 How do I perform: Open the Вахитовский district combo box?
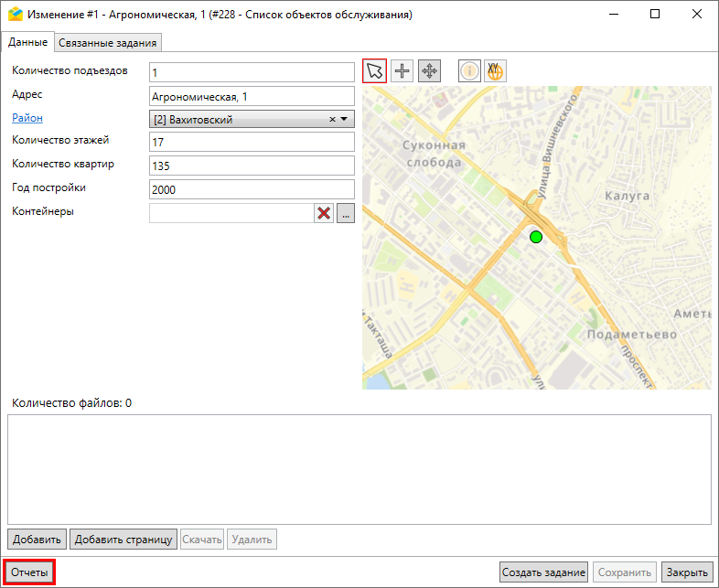[238, 119]
